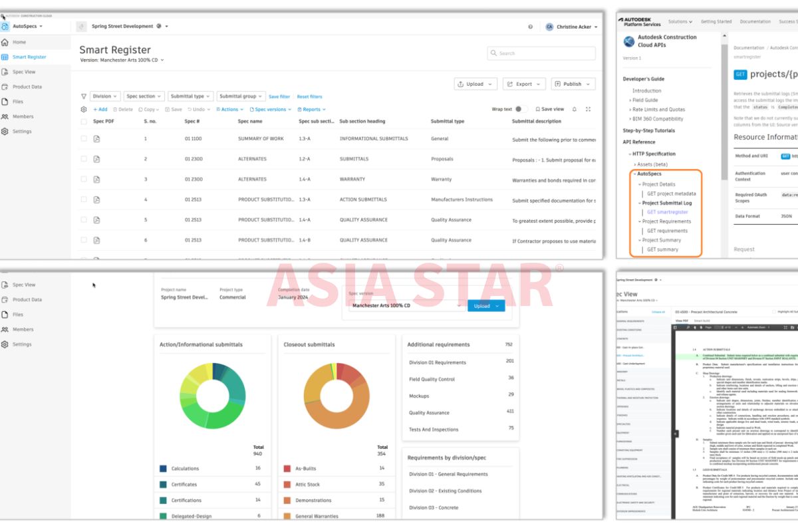
Task: Click the Save filter link
Action: point(279,96)
